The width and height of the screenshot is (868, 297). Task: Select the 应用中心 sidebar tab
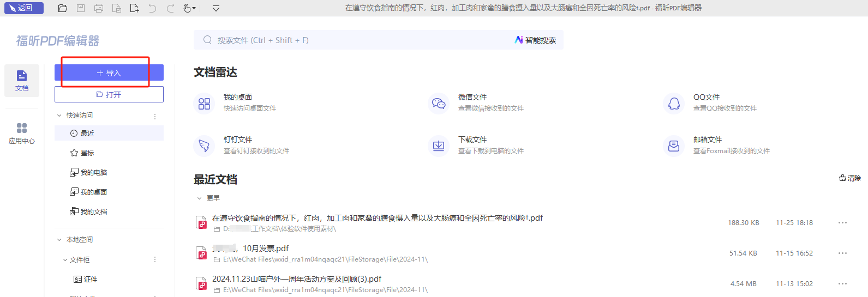pyautogui.click(x=22, y=134)
